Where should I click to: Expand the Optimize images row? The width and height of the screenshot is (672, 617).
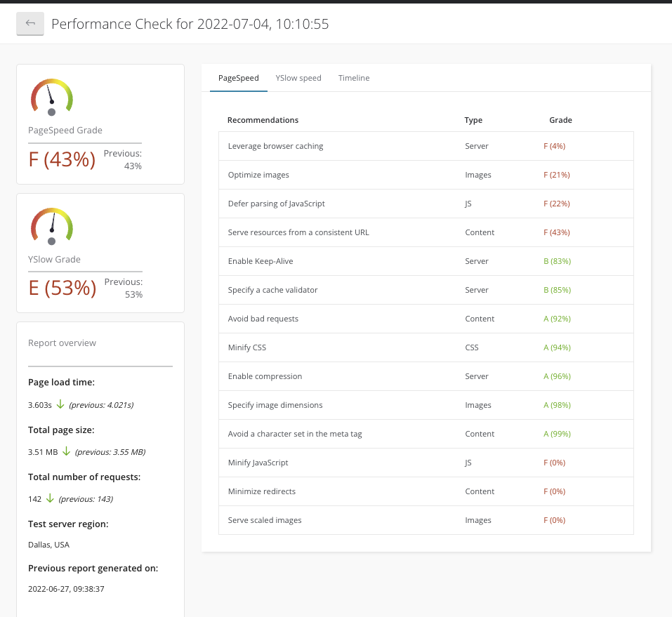[x=258, y=175]
